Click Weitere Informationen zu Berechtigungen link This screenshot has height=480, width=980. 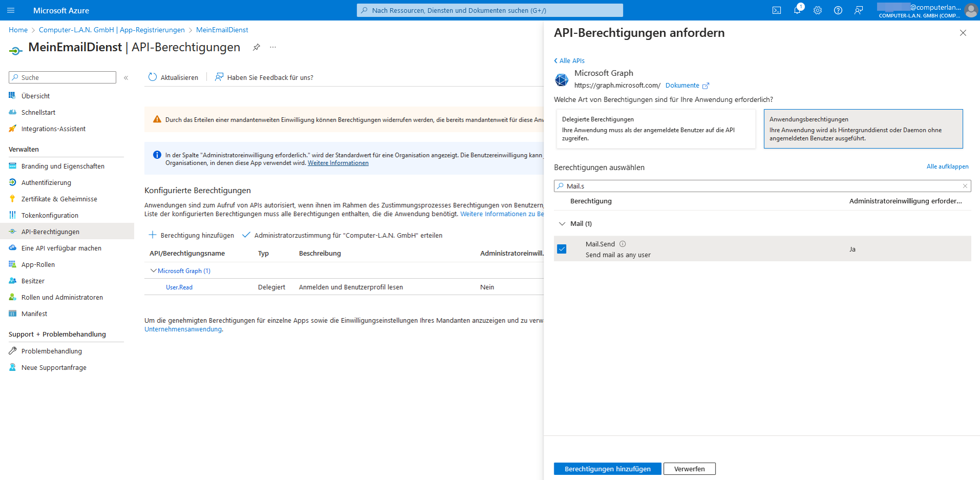pyautogui.click(x=502, y=214)
